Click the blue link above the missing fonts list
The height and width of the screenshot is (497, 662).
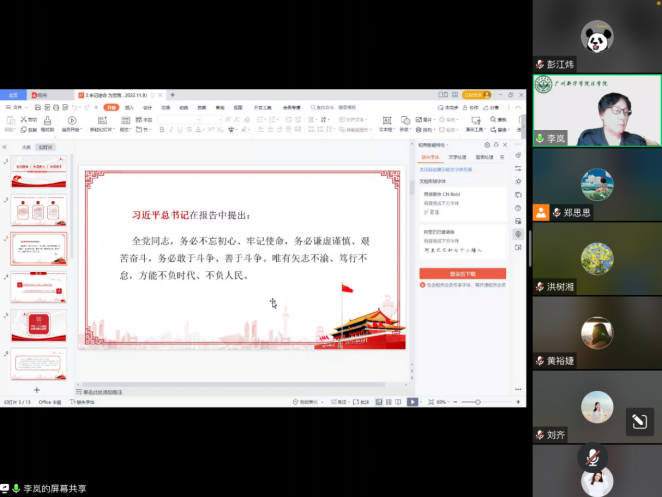coord(447,169)
